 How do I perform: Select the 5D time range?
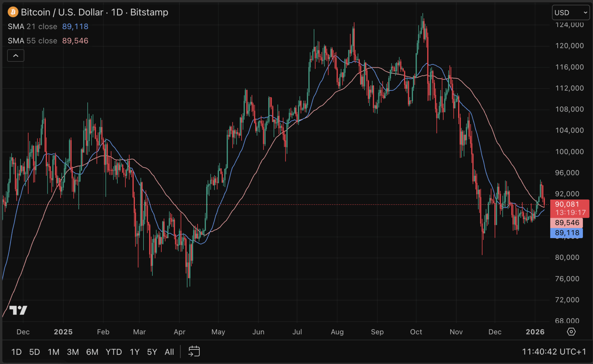pos(34,352)
